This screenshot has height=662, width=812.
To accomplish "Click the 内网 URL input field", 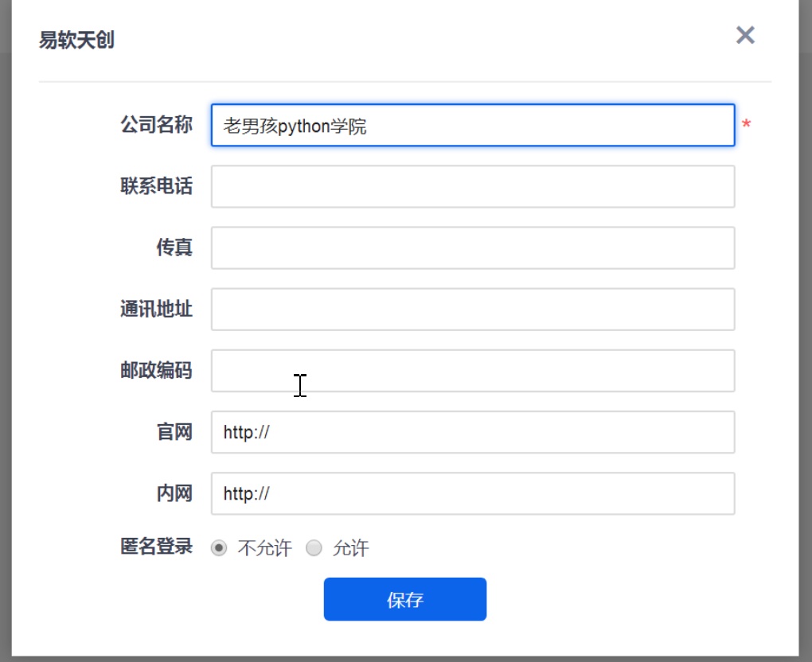I will coord(472,493).
